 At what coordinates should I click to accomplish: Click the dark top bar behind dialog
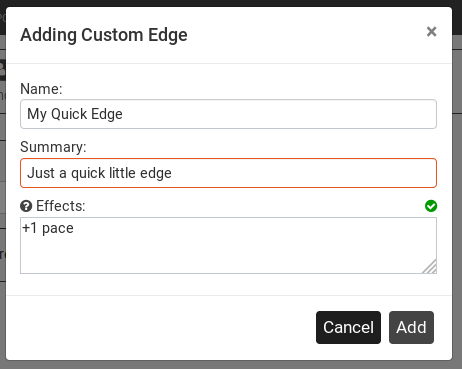[x=231, y=3]
